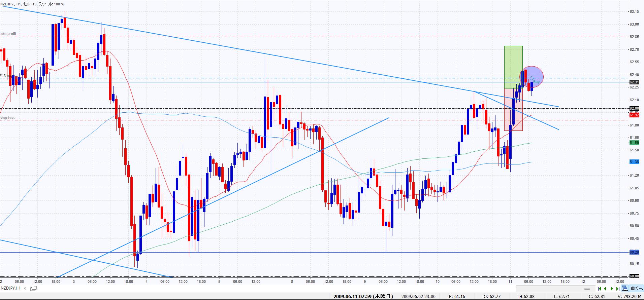Image resolution: width=644 pixels, height=300 pixels.
Task: Select the red 61.92 price tag
Action: pos(634,115)
